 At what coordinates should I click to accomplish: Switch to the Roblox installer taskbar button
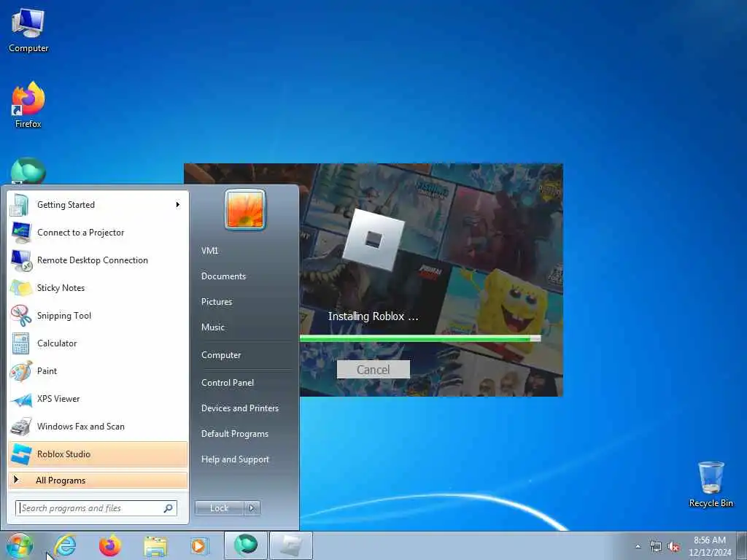pyautogui.click(x=291, y=545)
